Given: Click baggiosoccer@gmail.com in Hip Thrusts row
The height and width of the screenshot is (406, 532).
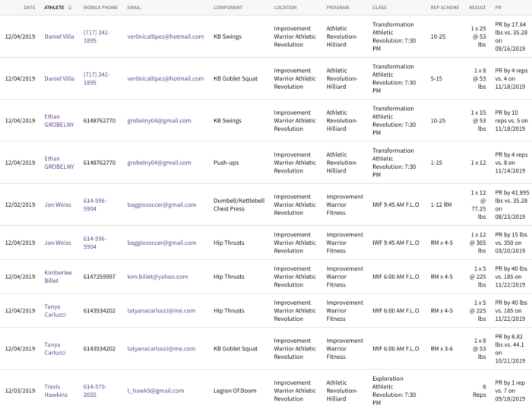Looking at the screenshot, I should coord(162,243).
